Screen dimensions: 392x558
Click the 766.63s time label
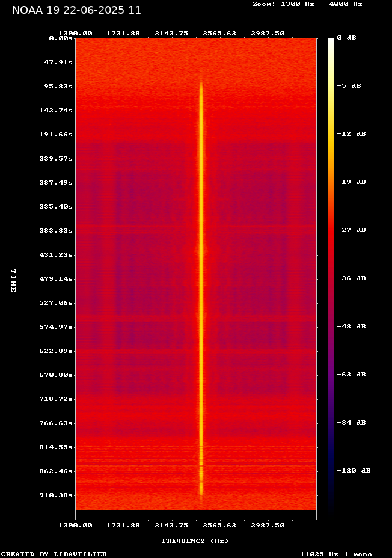pyautogui.click(x=56, y=423)
